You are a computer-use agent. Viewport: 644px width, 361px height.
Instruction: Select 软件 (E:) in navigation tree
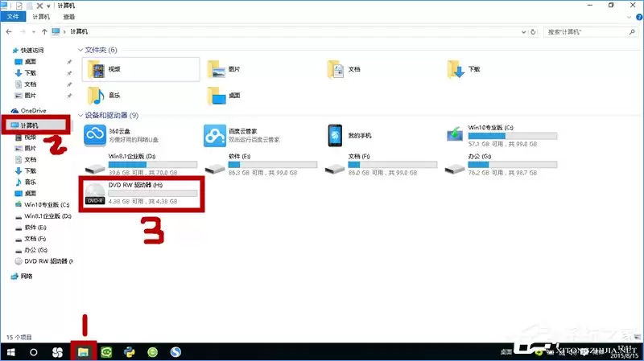(x=31, y=228)
